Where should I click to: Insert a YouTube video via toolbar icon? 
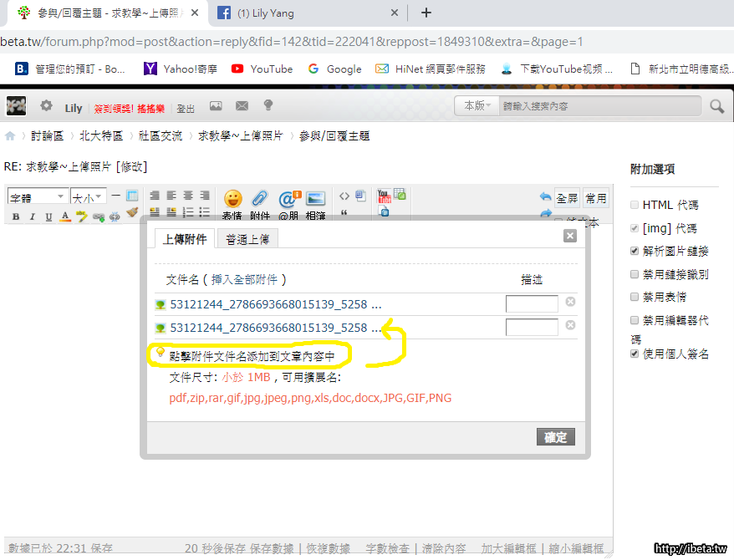point(384,196)
